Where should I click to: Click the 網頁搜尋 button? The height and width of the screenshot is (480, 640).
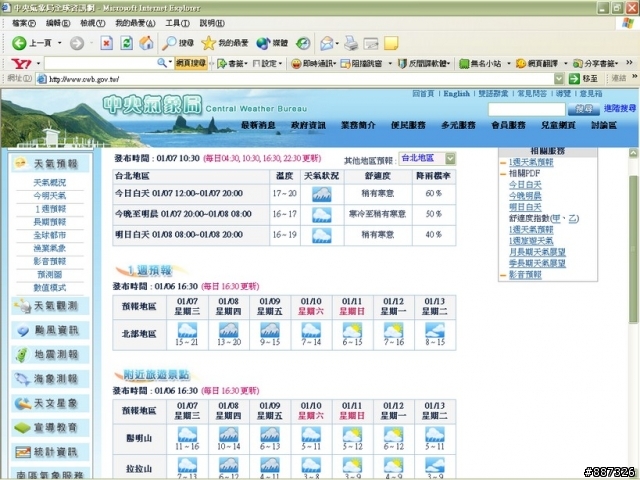coord(191,63)
